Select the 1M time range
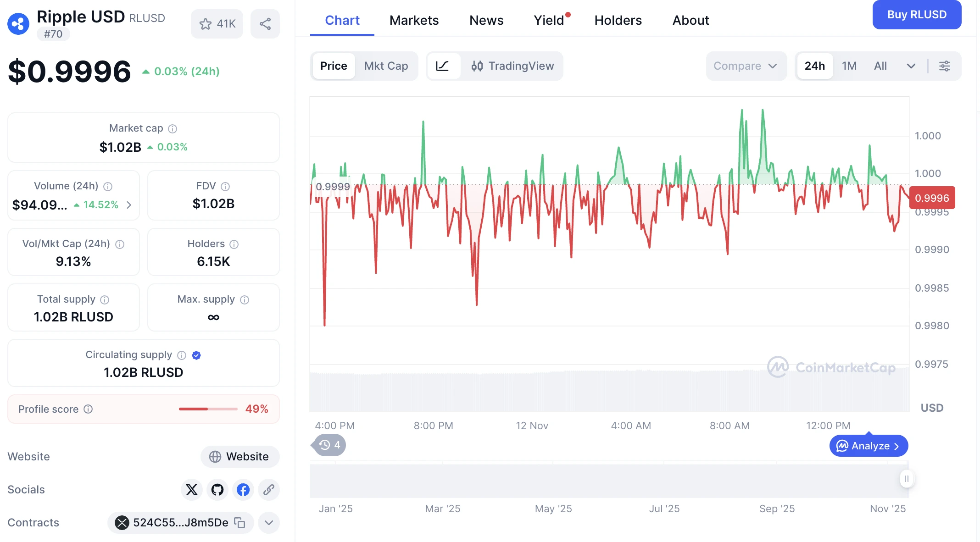 849,66
